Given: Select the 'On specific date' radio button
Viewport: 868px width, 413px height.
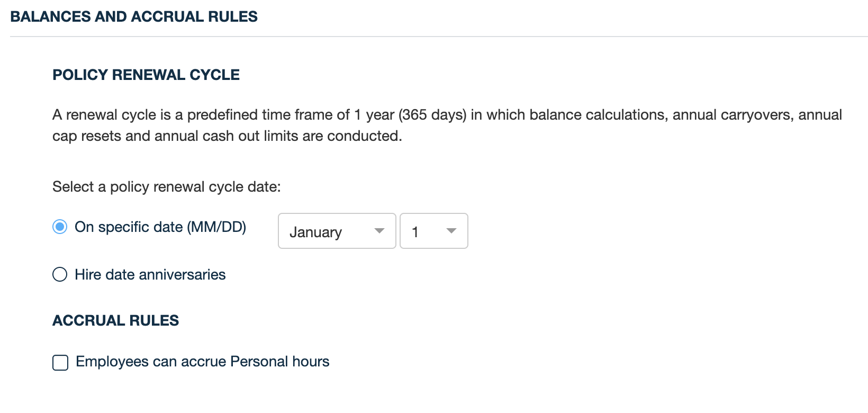Looking at the screenshot, I should coord(60,227).
